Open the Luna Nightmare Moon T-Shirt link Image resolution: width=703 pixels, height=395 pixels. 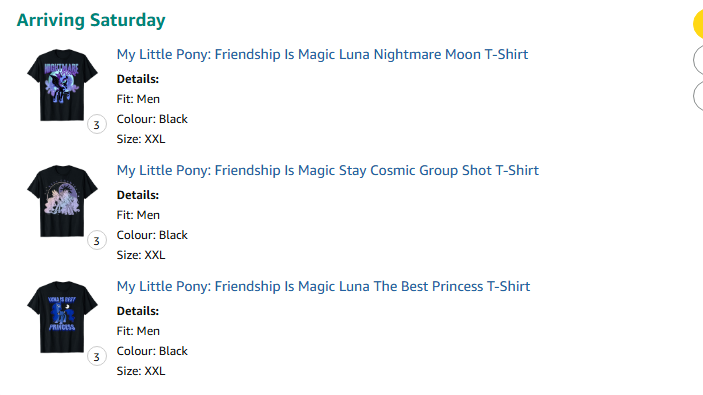click(322, 54)
